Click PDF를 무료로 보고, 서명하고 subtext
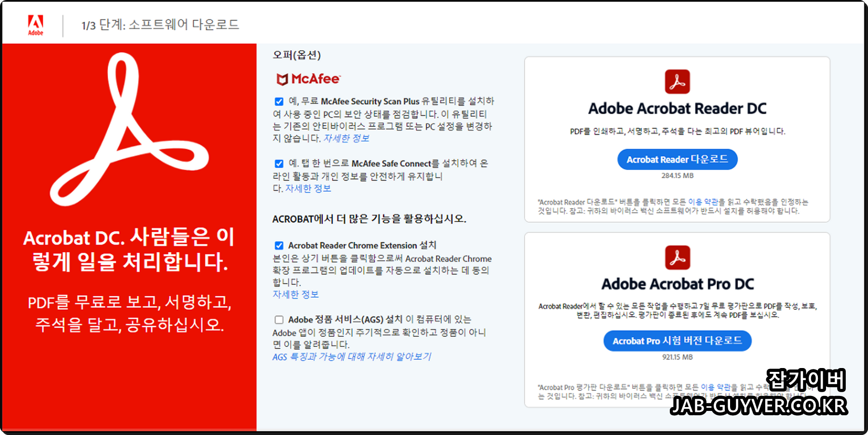This screenshot has width=868, height=435. click(129, 313)
